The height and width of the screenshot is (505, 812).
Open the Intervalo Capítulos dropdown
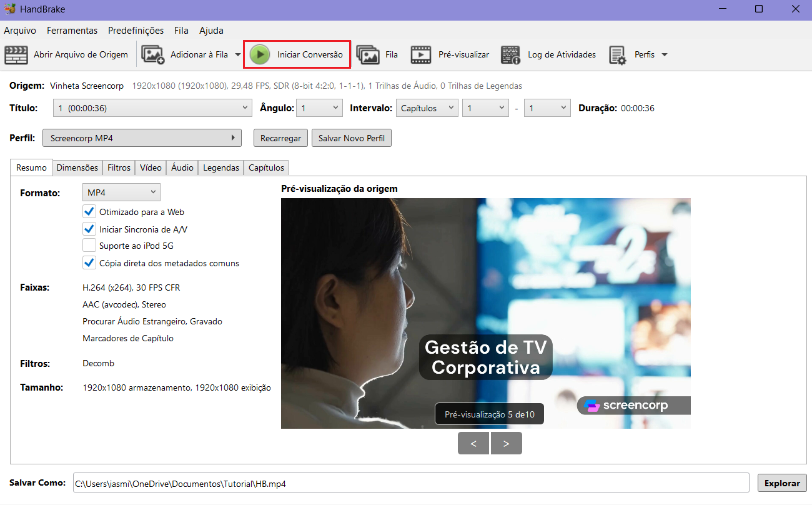pyautogui.click(x=427, y=108)
